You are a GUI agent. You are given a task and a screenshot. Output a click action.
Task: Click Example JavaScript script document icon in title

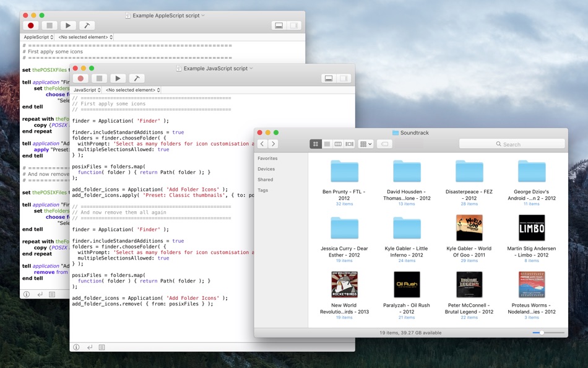(x=179, y=68)
